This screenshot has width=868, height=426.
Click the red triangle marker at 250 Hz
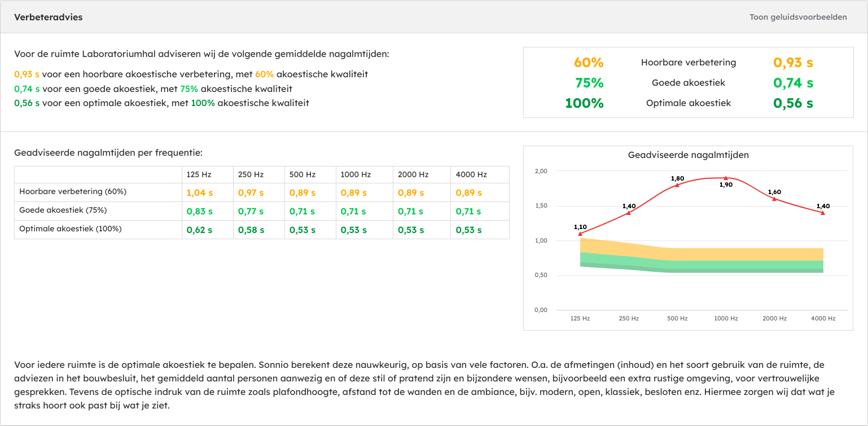[629, 213]
